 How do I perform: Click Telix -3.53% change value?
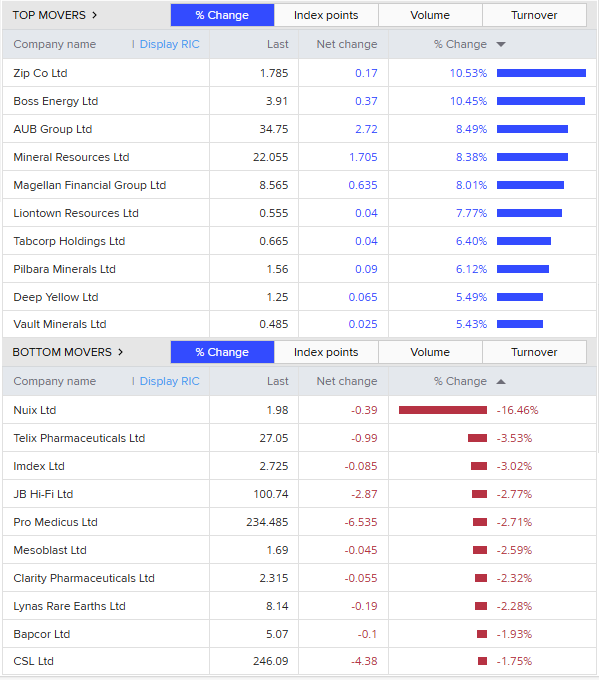(x=514, y=438)
